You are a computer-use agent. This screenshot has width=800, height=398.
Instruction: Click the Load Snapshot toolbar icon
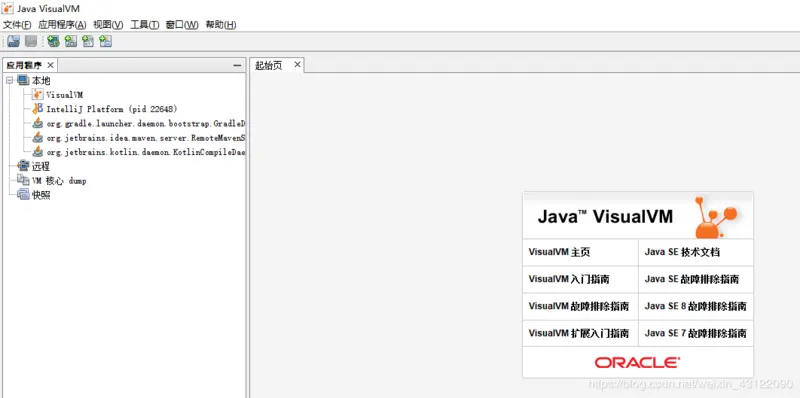click(x=14, y=41)
